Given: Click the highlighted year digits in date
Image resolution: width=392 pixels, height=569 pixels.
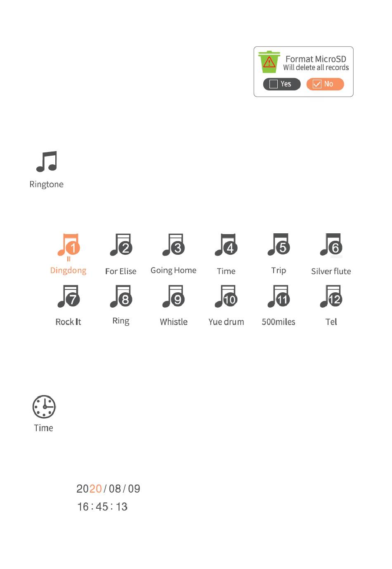Looking at the screenshot, I should pos(96,488).
